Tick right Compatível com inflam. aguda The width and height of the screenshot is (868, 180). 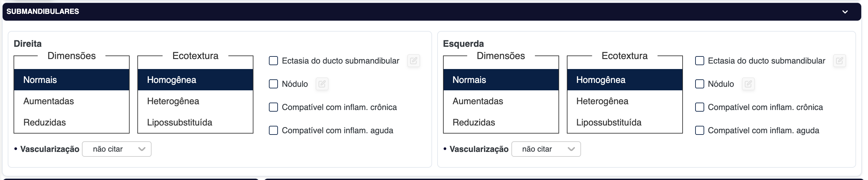point(273,130)
